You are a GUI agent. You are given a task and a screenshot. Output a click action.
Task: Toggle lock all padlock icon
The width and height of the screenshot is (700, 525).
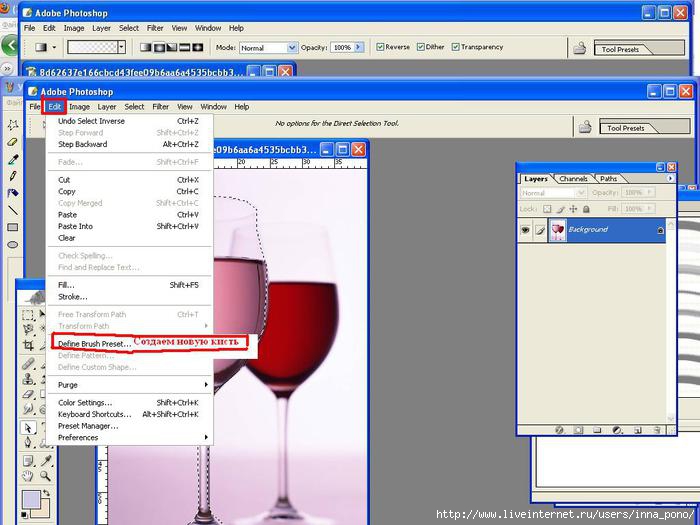587,209
